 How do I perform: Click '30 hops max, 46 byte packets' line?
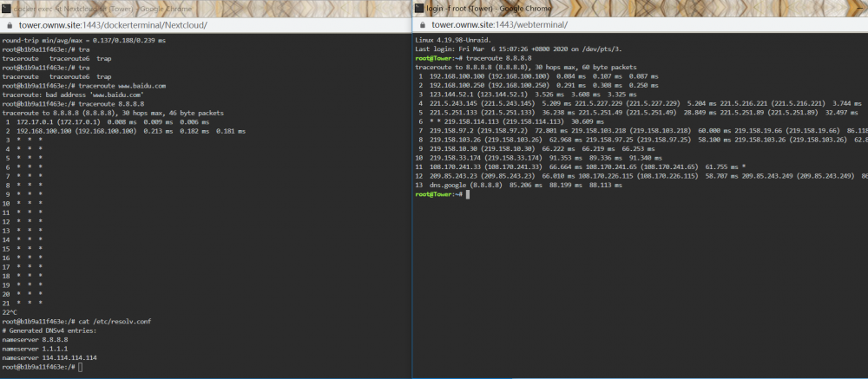113,113
